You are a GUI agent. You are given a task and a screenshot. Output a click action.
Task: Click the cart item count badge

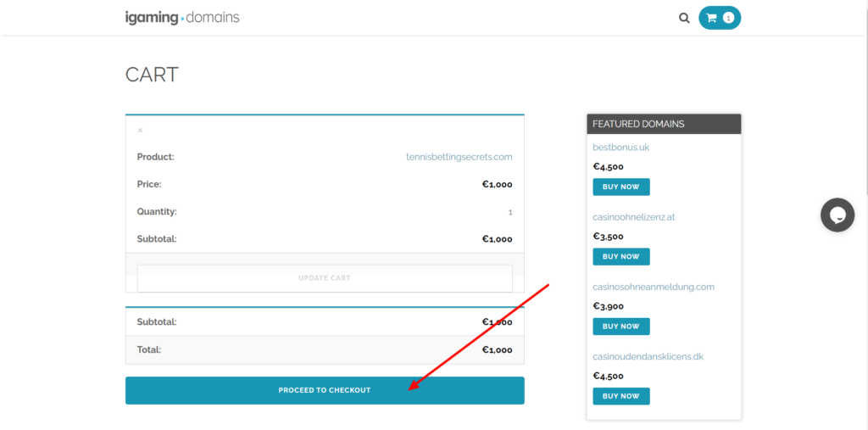tap(728, 18)
